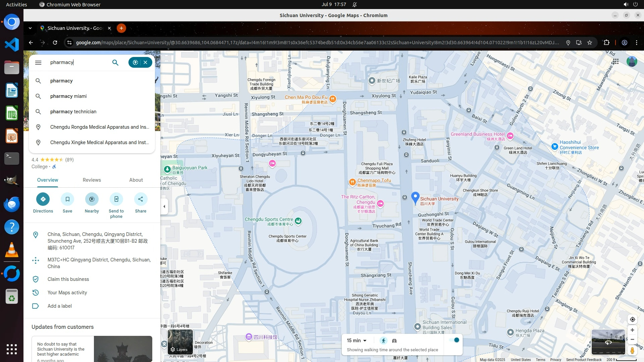
Task: Click the Save bookmark icon
Action: (x=67, y=199)
